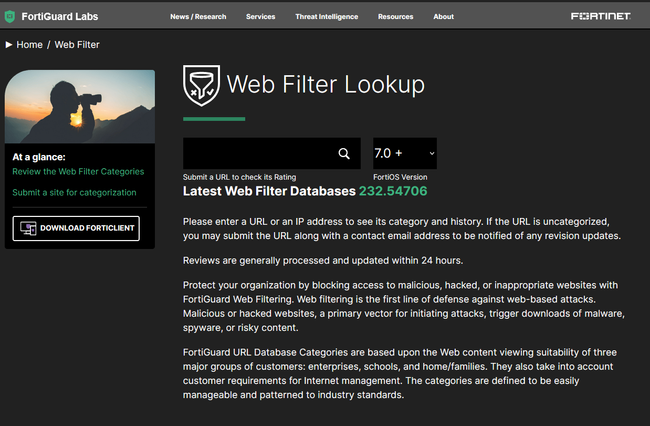Open Review the Web Filter Categories link
The height and width of the screenshot is (426, 650).
point(78,172)
